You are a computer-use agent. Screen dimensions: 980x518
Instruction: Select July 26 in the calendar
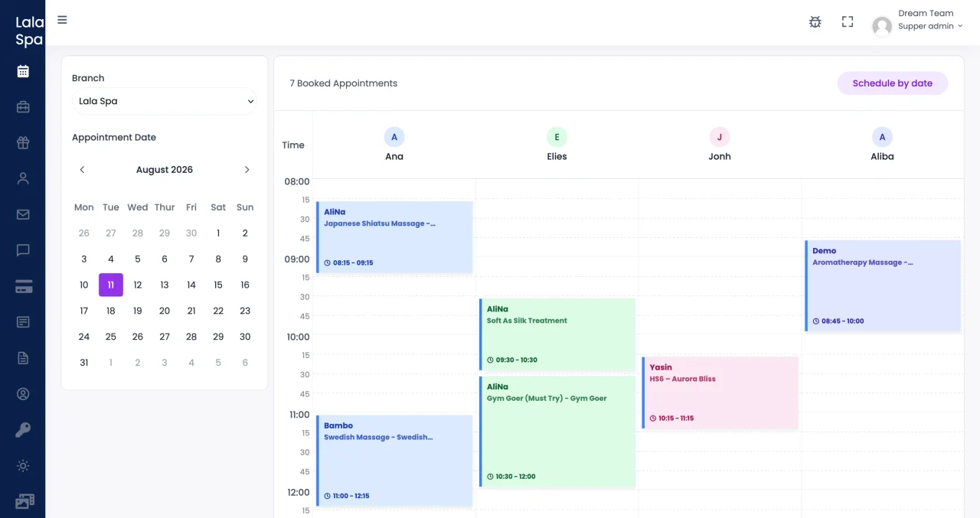pos(84,233)
